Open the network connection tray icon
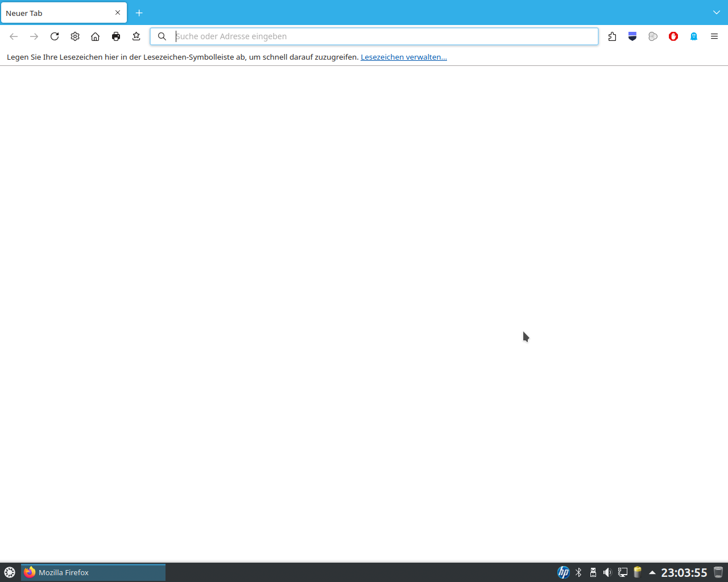This screenshot has width=728, height=582. (x=623, y=572)
